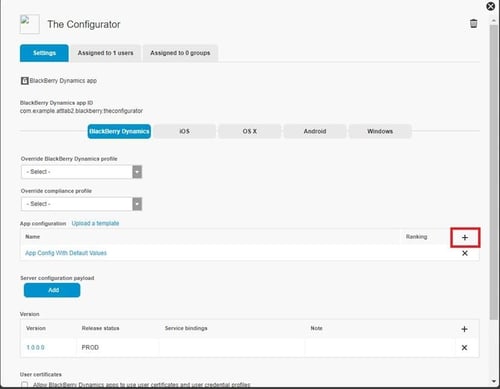
Task: Click the Upload a template link
Action: pyautogui.click(x=95, y=223)
